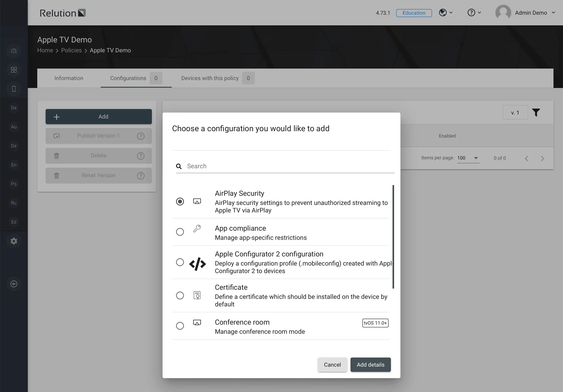Click the 'Po' sidebar item

click(14, 184)
